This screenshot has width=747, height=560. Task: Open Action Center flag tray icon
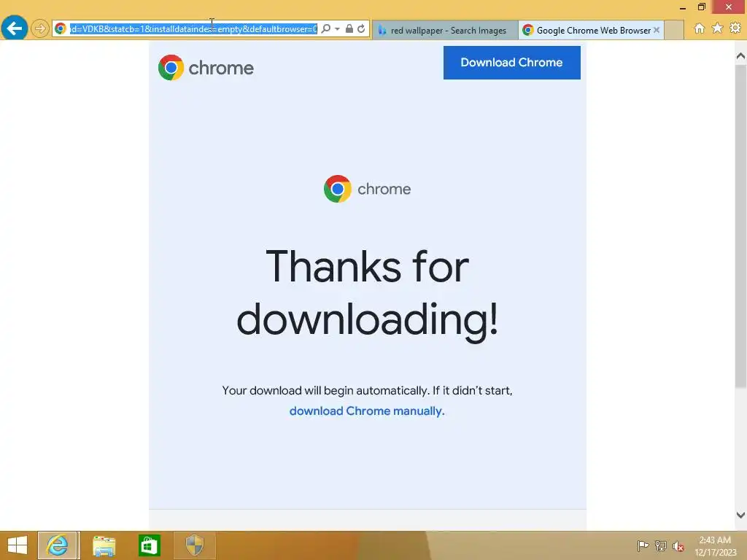coord(643,545)
